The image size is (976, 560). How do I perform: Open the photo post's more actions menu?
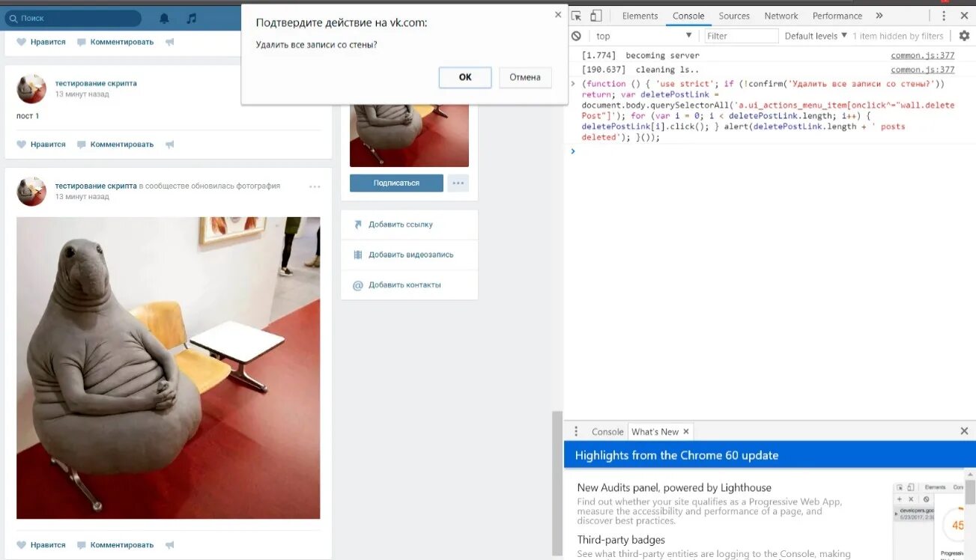315,186
